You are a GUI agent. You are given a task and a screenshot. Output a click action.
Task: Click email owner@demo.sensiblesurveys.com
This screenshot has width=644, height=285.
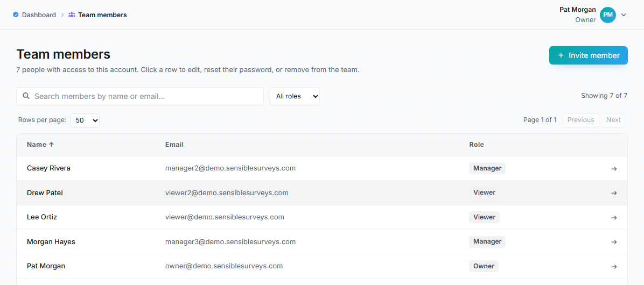click(224, 266)
